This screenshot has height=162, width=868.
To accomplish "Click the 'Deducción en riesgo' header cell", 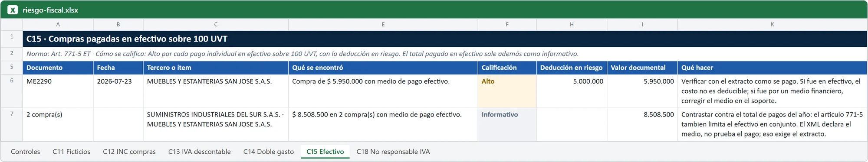I will click(x=572, y=68).
